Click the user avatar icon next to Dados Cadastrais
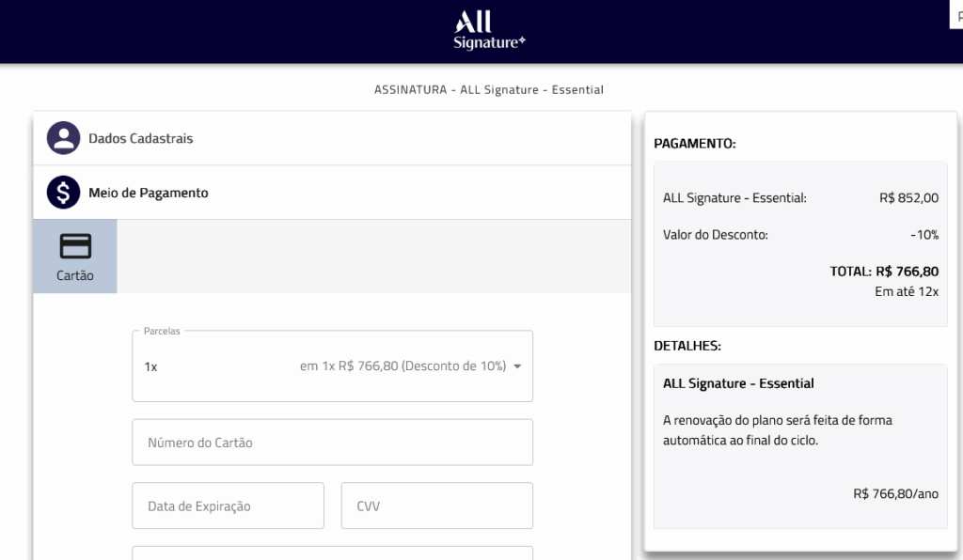 click(64, 137)
